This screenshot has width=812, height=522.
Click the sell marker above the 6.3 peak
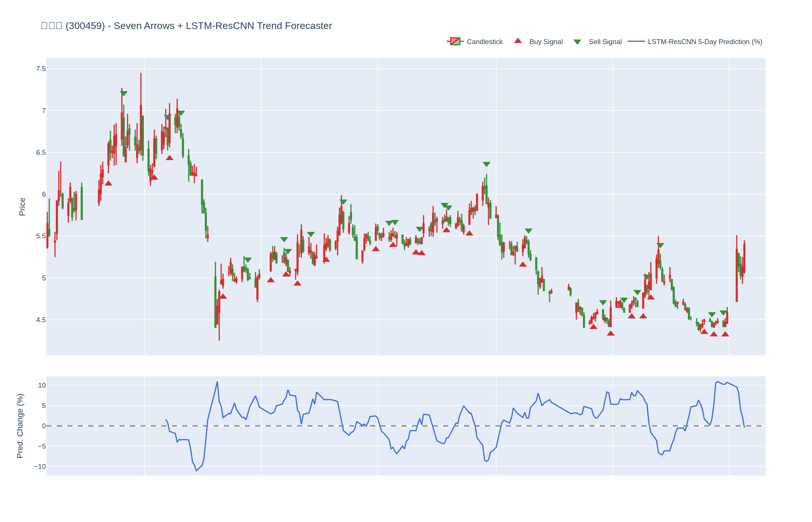(486, 164)
